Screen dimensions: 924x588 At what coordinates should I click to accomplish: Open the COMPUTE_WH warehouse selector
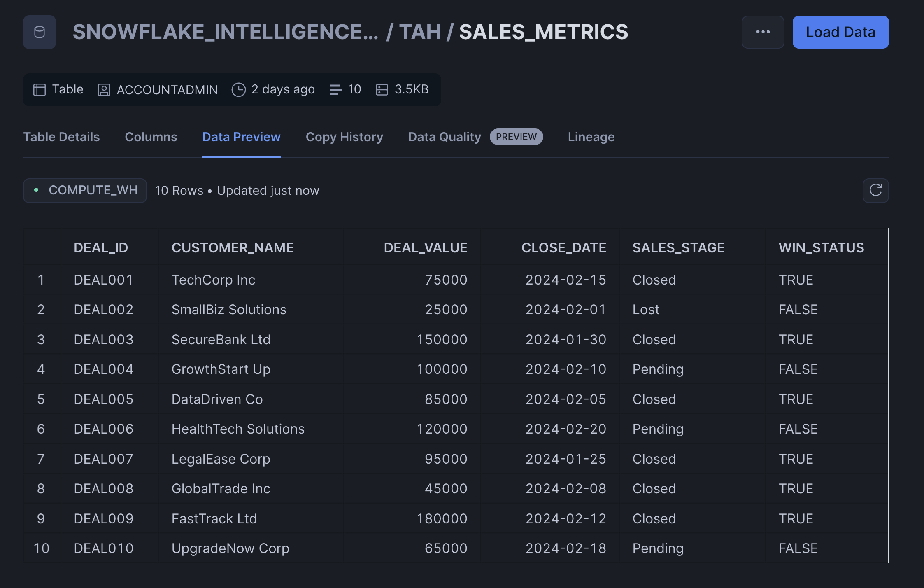tap(85, 190)
